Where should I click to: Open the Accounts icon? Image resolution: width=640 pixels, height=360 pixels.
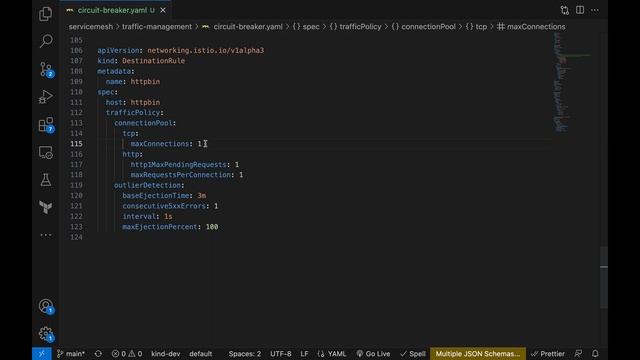coord(46,306)
